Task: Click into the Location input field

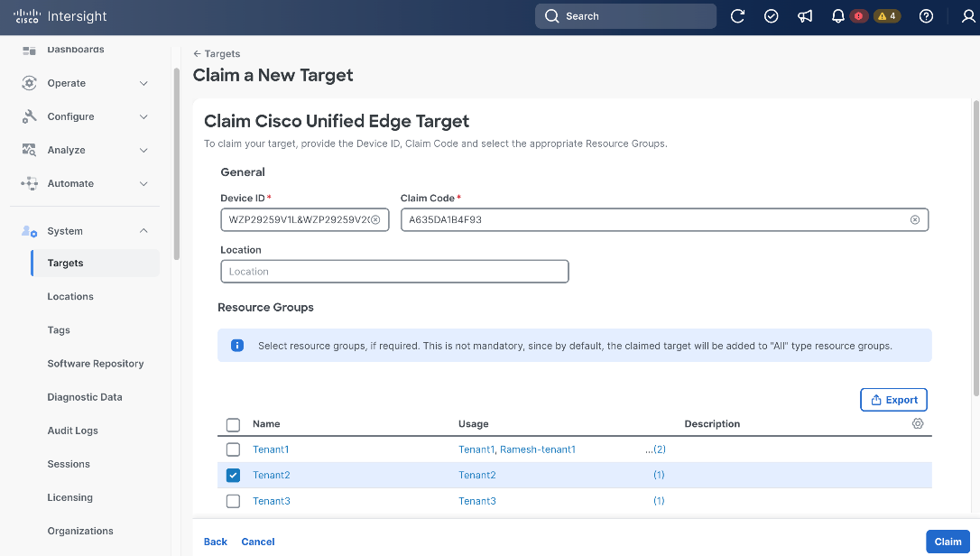Action: (394, 272)
